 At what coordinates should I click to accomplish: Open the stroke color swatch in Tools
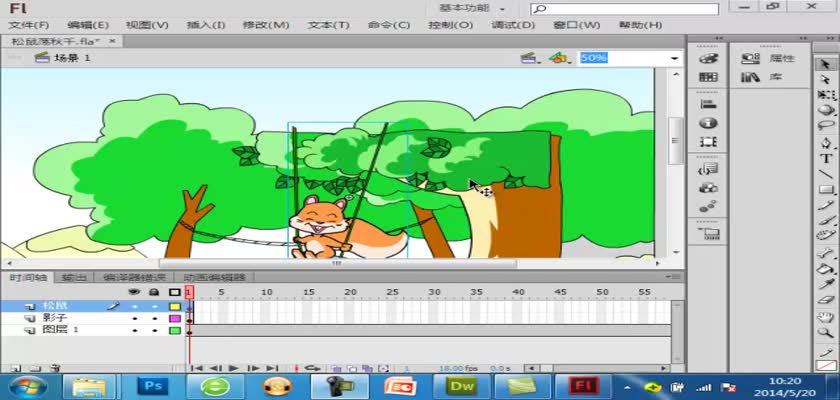tap(826, 366)
